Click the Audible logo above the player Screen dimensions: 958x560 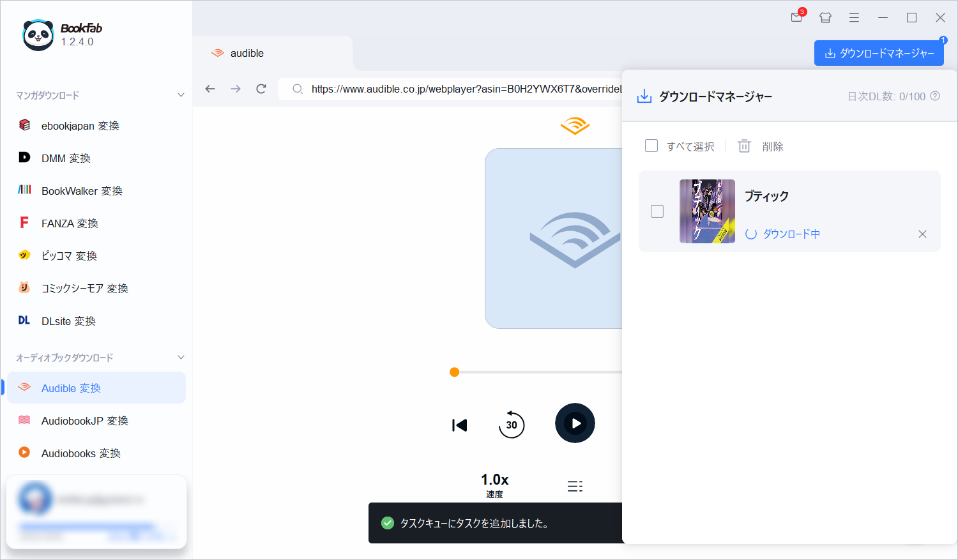pyautogui.click(x=575, y=126)
